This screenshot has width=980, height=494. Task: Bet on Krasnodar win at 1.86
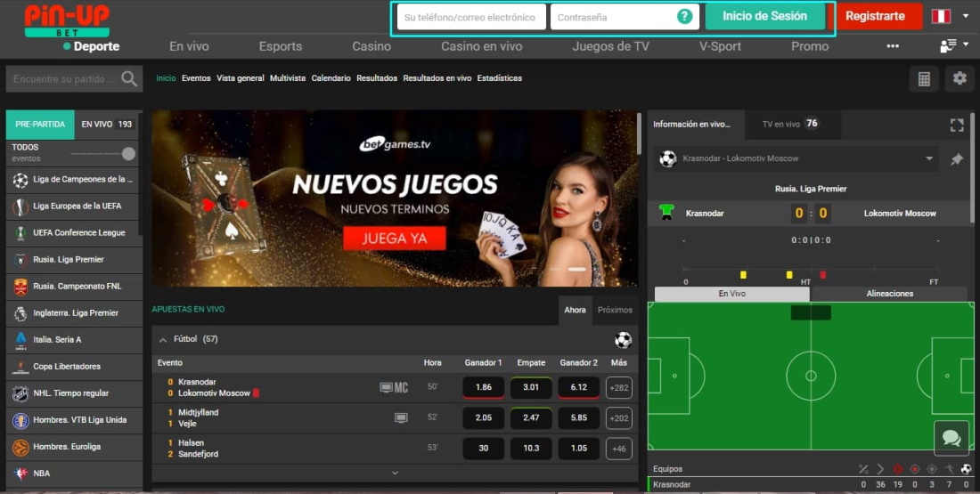483,387
